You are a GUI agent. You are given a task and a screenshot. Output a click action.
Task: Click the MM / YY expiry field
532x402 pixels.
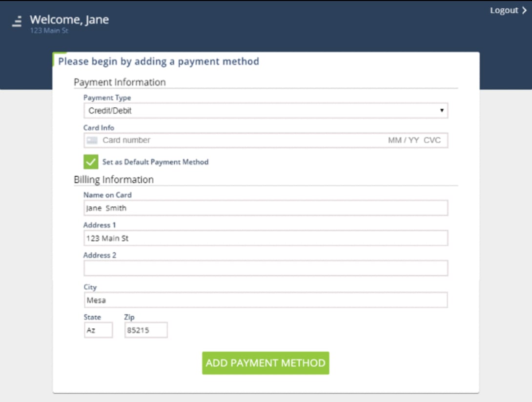click(x=404, y=140)
